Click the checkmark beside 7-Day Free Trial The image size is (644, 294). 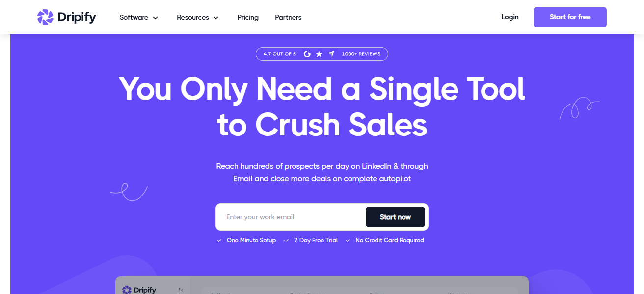tap(286, 241)
